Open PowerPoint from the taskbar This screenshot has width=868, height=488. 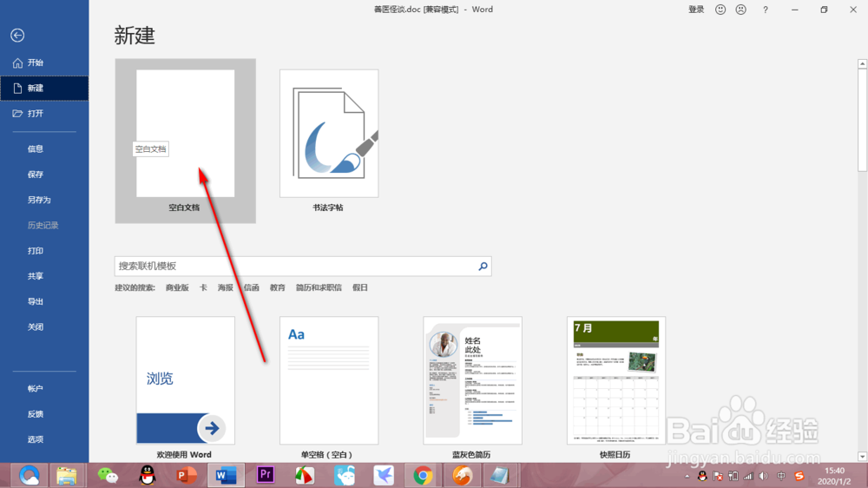coord(187,475)
